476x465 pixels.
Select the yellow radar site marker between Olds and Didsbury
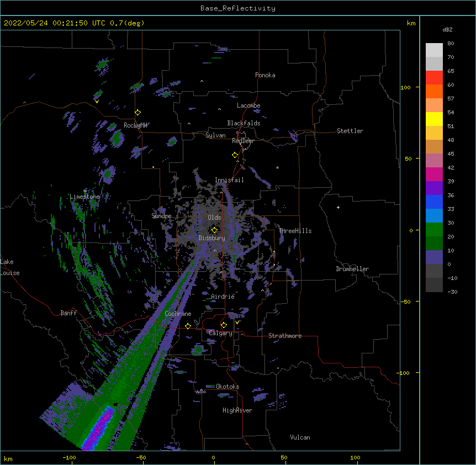click(x=214, y=230)
